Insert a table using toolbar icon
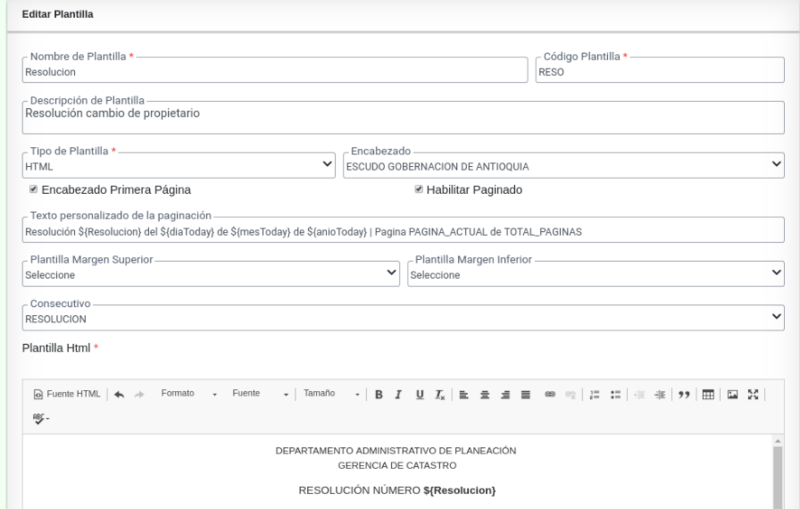 point(707,394)
